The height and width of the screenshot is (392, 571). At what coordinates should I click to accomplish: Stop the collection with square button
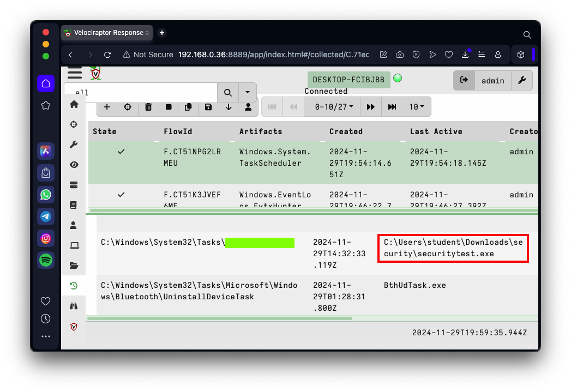169,107
